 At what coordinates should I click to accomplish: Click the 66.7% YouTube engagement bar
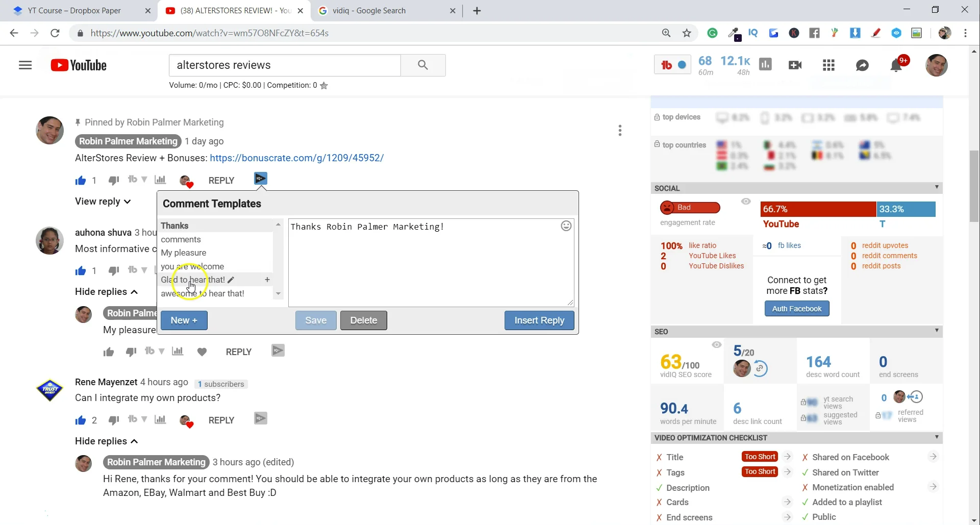point(818,209)
